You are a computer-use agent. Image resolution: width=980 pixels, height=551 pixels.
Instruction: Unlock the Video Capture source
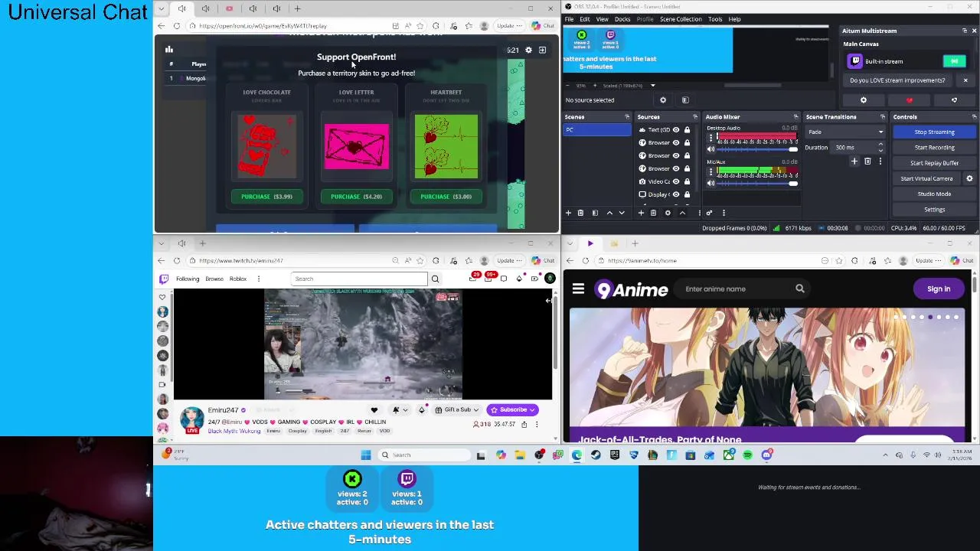687,181
